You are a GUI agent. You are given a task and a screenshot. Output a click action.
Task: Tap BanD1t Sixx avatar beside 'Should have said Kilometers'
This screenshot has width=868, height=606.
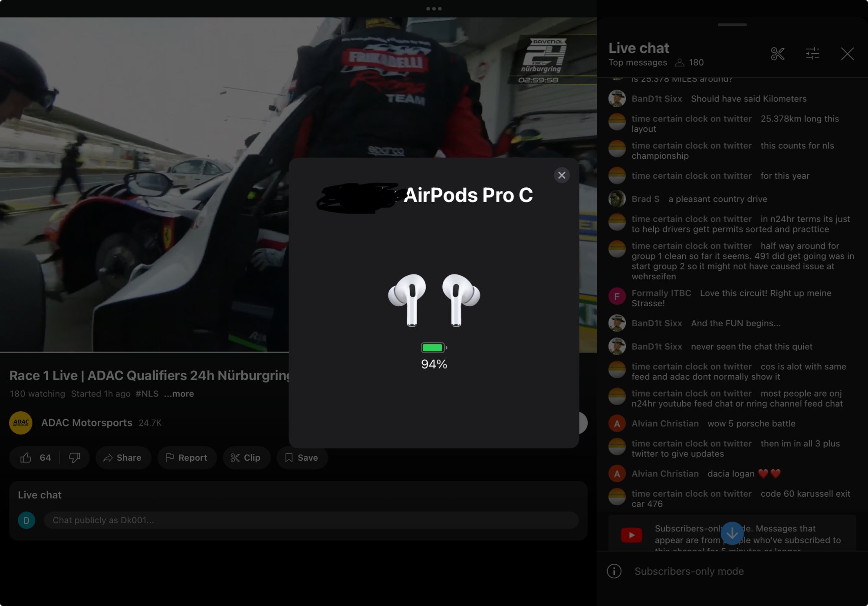(x=617, y=99)
